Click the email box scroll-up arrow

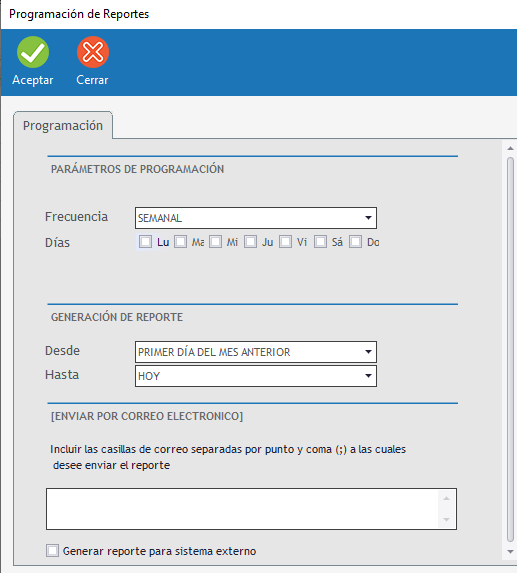[446, 498]
